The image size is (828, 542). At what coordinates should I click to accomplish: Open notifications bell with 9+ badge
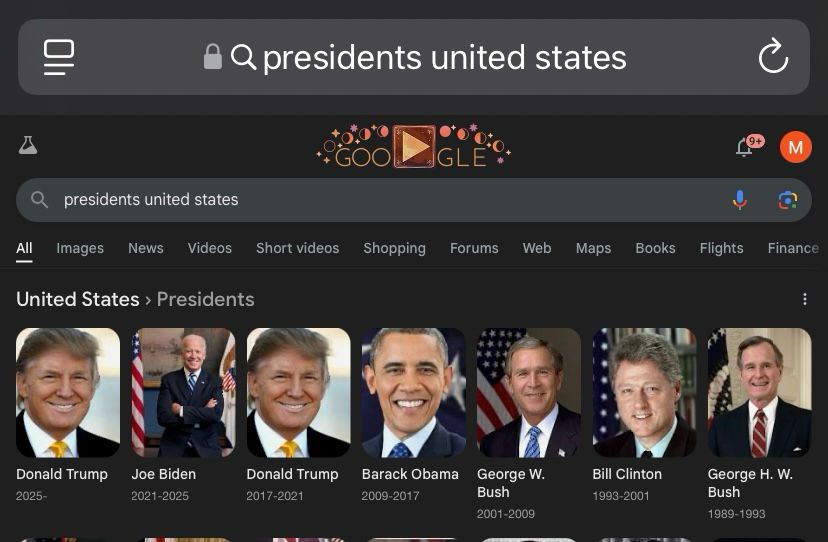click(748, 145)
